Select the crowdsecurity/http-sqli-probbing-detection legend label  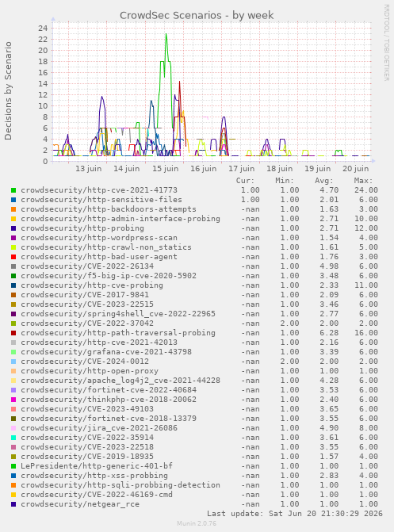coord(120,485)
